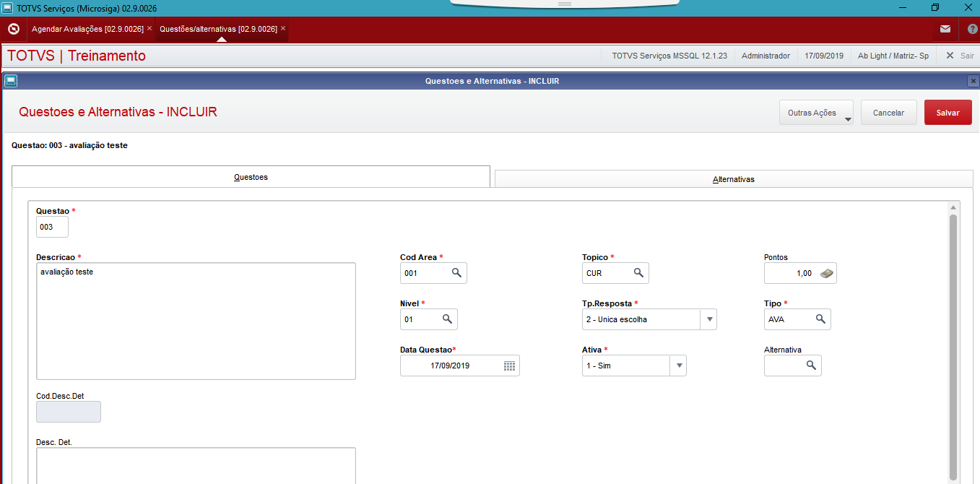Click Ab Light / Matriz- Sp label
This screenshot has width=980, height=484.
(893, 56)
